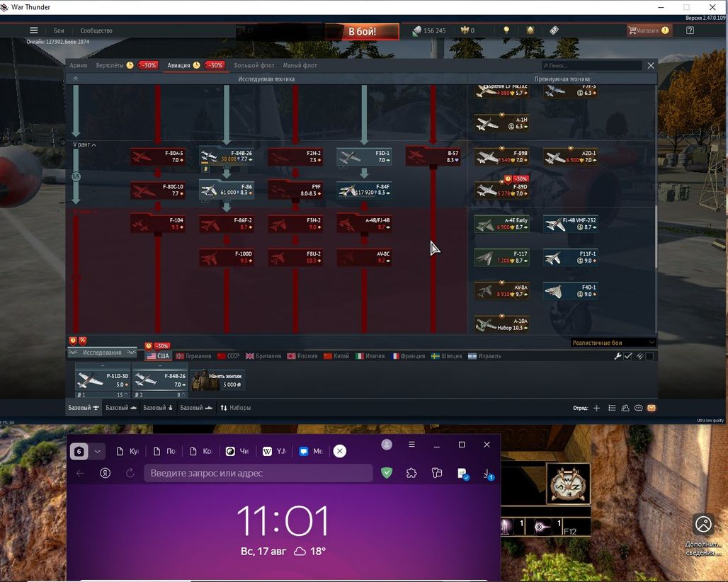Toggle the empty checkbox at far right of nations row
The width and height of the screenshot is (728, 582).
(x=649, y=356)
